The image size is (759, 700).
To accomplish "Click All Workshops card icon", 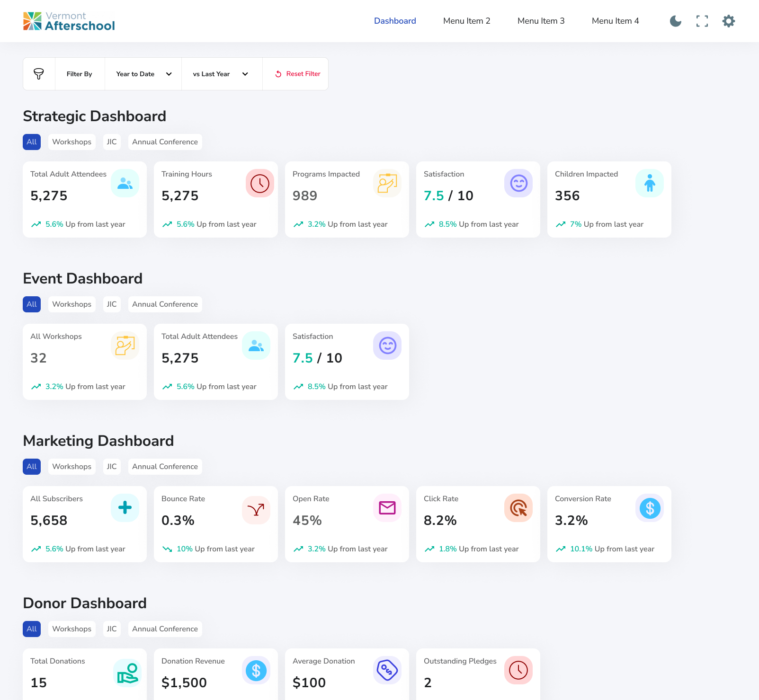I will 125,346.
